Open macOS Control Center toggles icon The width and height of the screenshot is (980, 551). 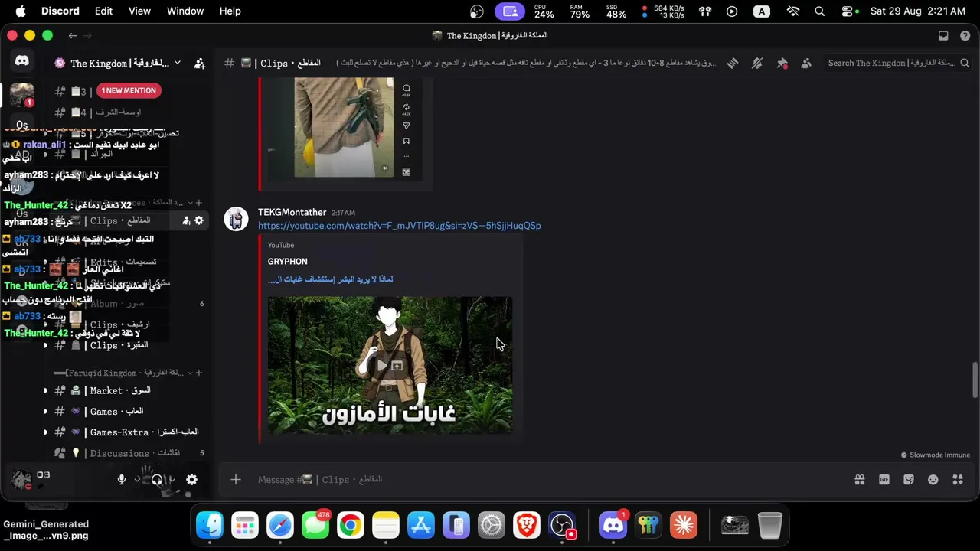point(848,11)
